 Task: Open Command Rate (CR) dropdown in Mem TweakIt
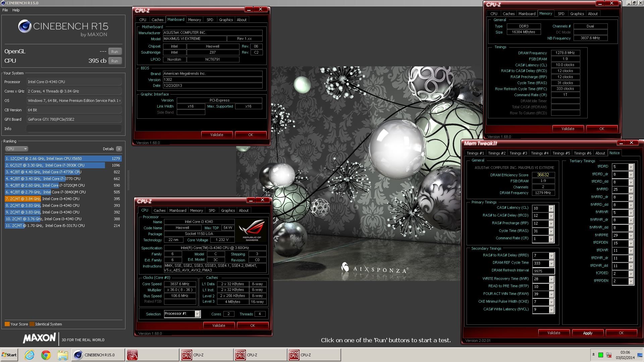[551, 239]
